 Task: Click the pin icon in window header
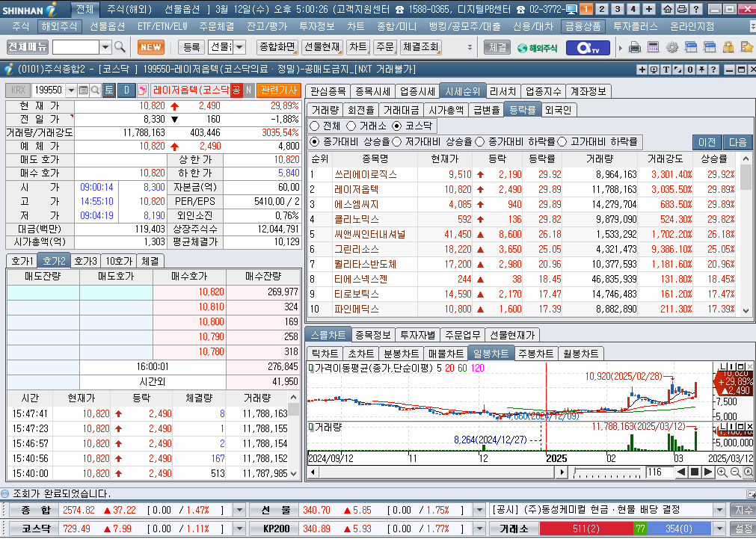coord(701,70)
